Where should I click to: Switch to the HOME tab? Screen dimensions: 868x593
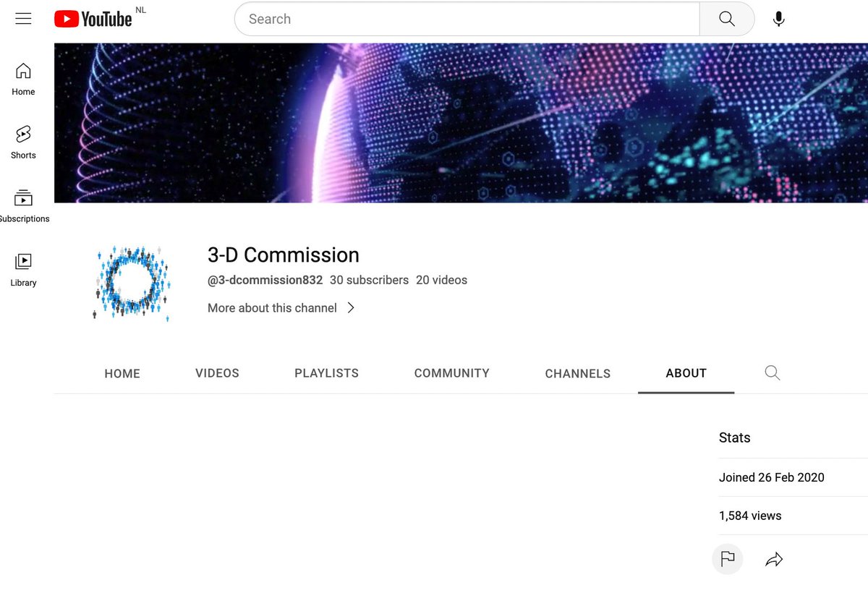click(x=122, y=374)
